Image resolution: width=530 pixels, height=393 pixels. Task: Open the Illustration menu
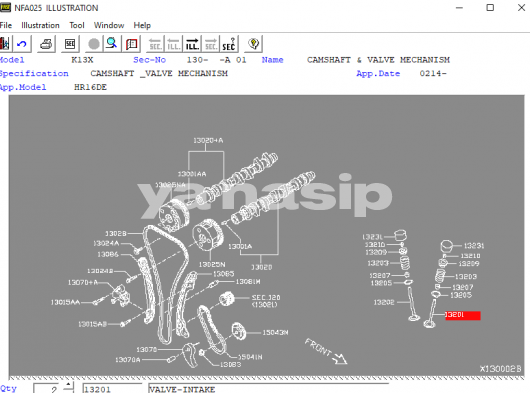[x=40, y=25]
